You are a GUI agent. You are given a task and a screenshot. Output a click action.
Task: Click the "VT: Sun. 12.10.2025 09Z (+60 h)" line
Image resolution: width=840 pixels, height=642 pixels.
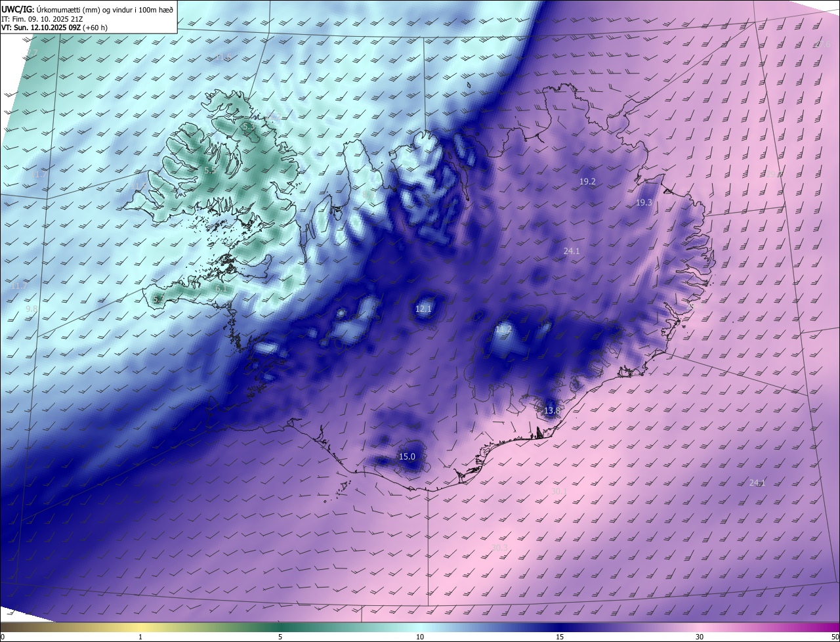point(54,28)
